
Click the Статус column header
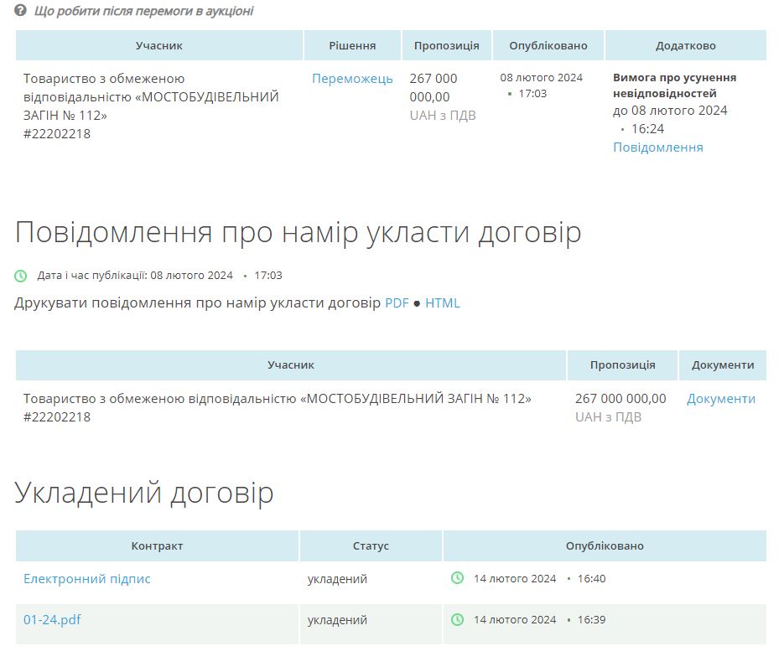[x=371, y=545]
